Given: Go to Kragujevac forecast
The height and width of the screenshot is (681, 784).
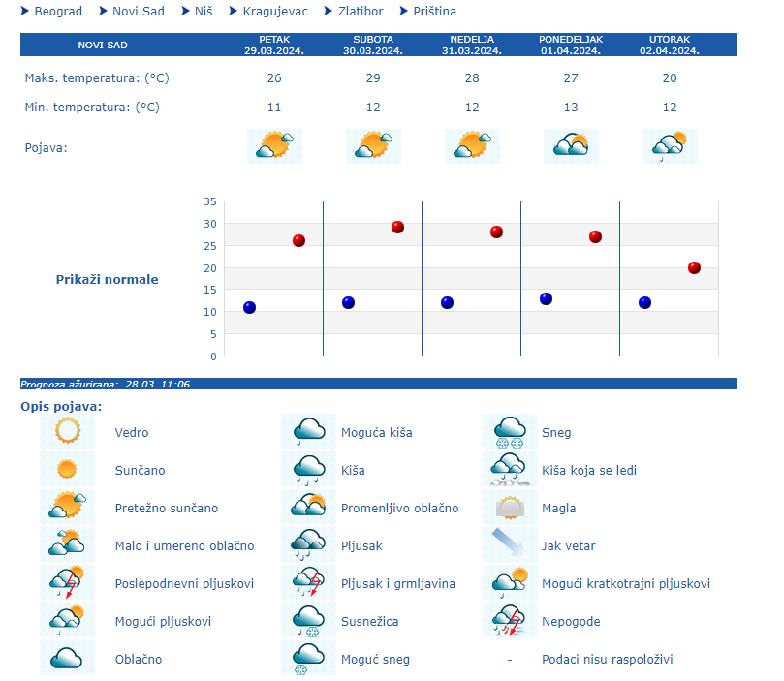Looking at the screenshot, I should click(275, 12).
